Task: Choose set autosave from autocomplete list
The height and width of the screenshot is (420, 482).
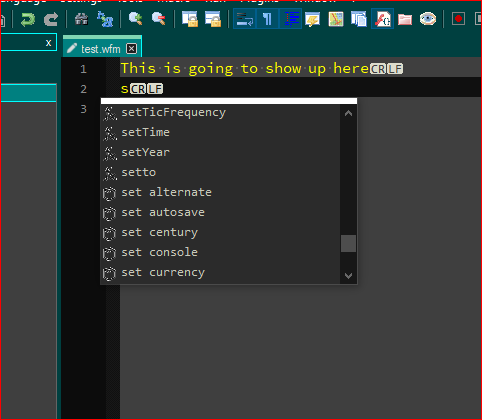Action: (x=220, y=212)
